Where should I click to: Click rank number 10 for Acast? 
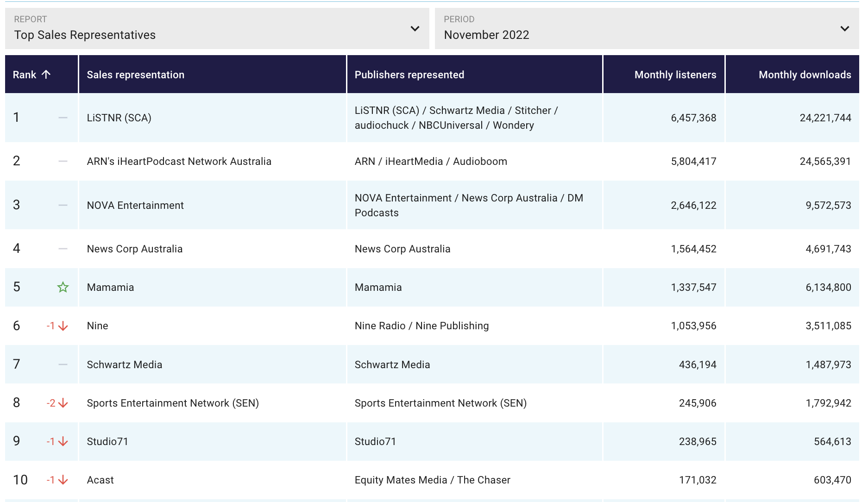point(20,480)
